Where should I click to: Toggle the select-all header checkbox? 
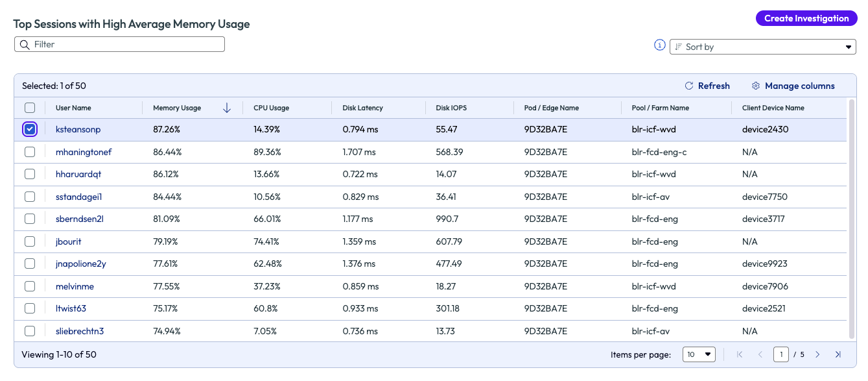[30, 108]
